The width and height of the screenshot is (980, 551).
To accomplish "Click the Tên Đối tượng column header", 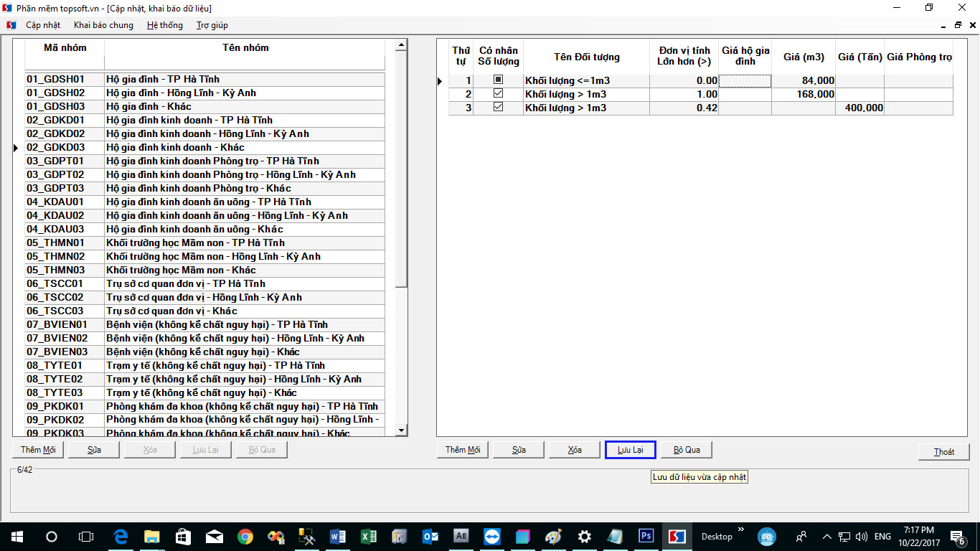I will point(586,57).
